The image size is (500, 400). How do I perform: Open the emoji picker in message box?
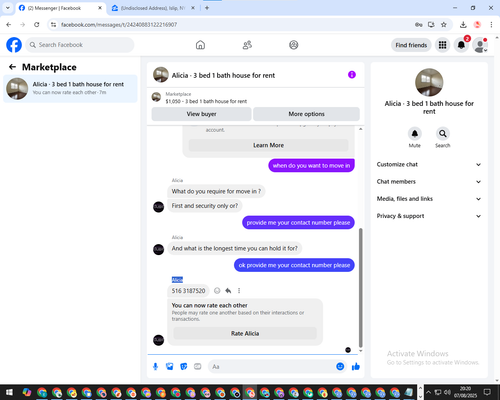click(340, 367)
